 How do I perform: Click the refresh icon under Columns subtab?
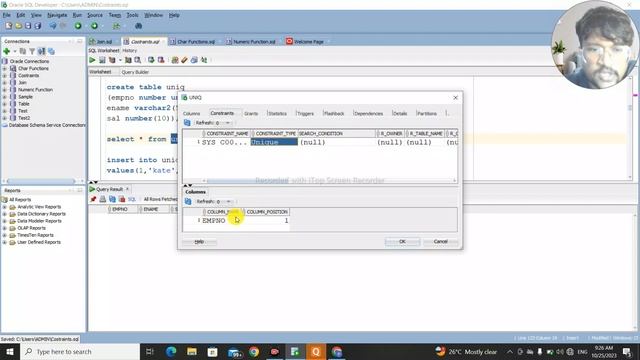point(188,201)
